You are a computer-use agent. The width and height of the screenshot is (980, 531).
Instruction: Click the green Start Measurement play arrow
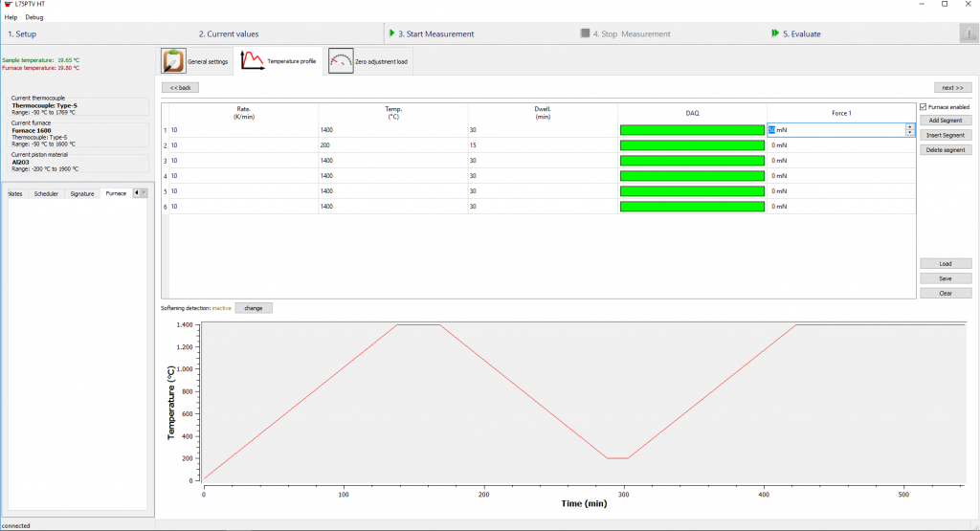391,33
